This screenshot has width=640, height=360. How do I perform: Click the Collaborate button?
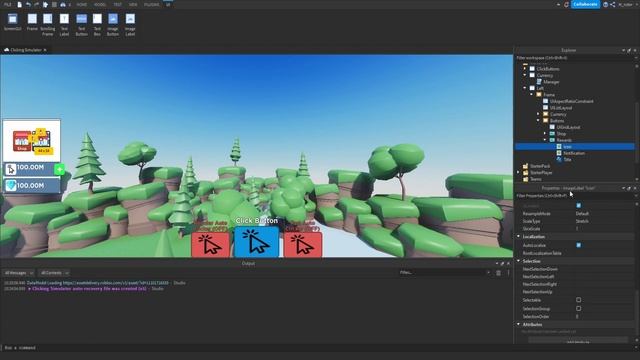coord(585,4)
